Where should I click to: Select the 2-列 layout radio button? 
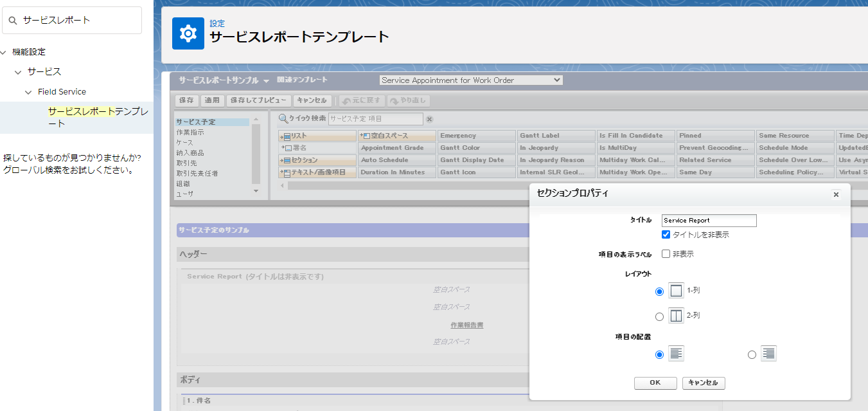pyautogui.click(x=659, y=316)
